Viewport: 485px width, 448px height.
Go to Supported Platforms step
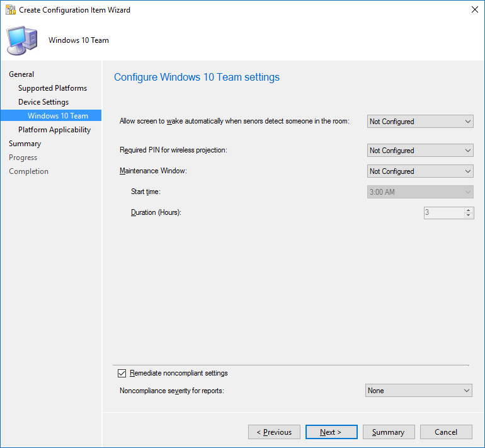coord(52,88)
